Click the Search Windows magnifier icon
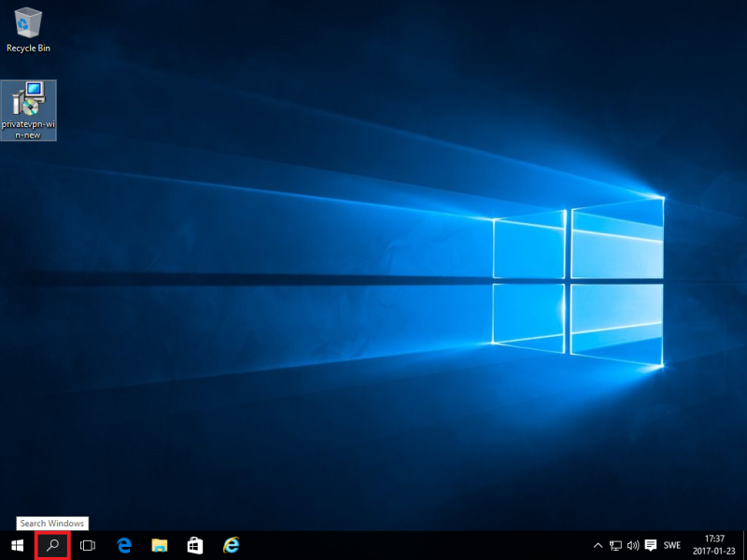Viewport: 747px width, 560px height. (52, 545)
